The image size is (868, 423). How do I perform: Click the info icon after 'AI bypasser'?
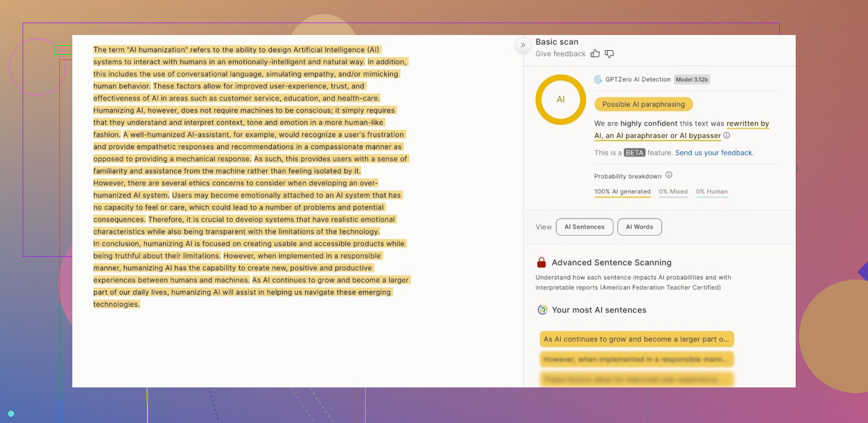[x=727, y=136]
